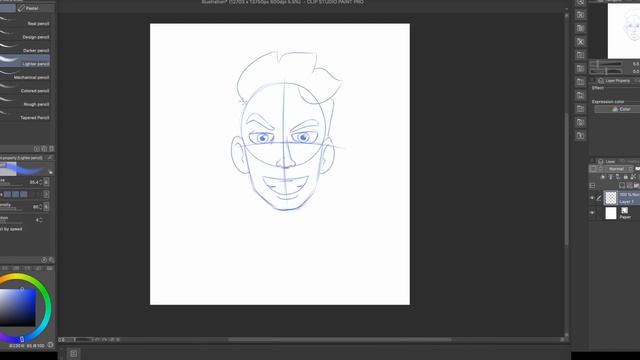The width and height of the screenshot is (640, 360).
Task: Click the first icon in the right toolbar
Action: [580, 3]
